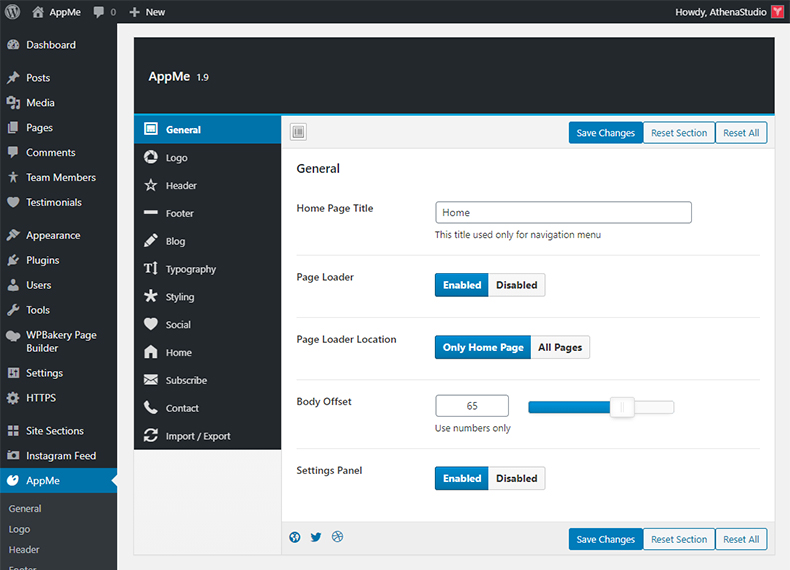Click the unfilled end of Body Offset slider
This screenshot has width=790, height=570.
654,407
